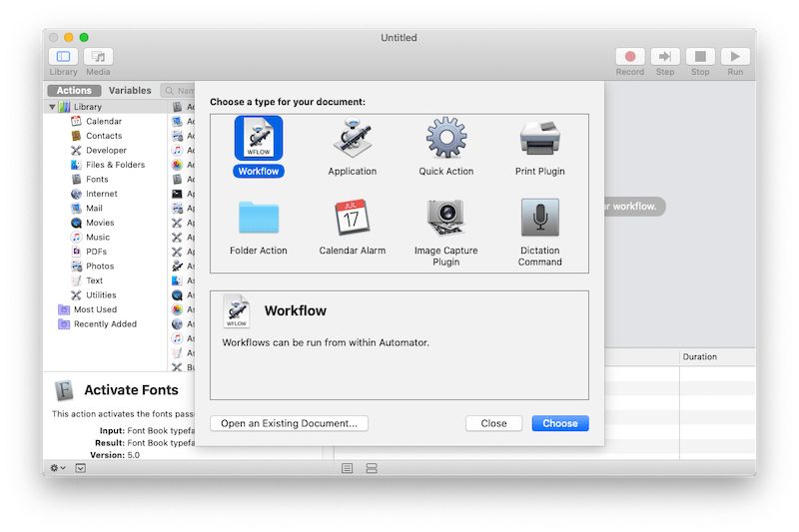Click Open an Existing Document button
This screenshot has width=799, height=532.
pos(289,423)
